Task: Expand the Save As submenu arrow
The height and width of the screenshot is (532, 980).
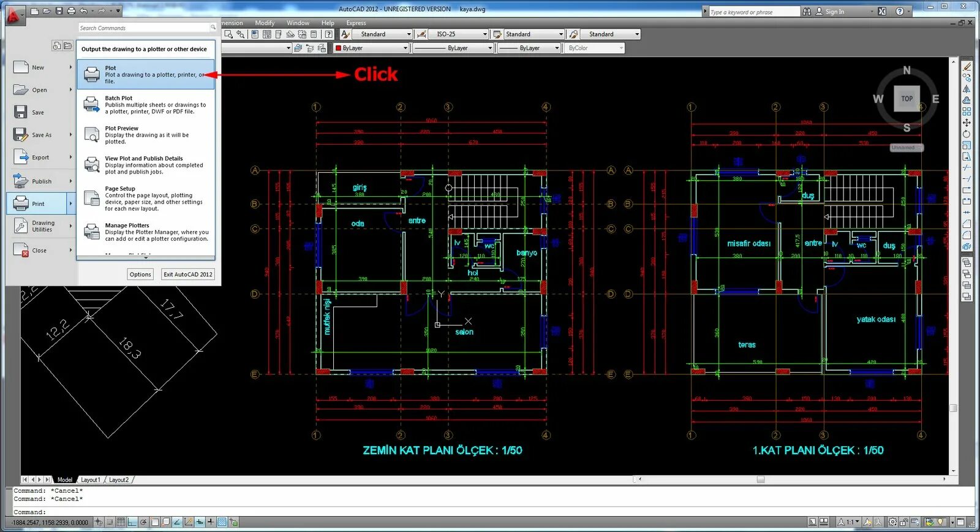Action: [71, 135]
